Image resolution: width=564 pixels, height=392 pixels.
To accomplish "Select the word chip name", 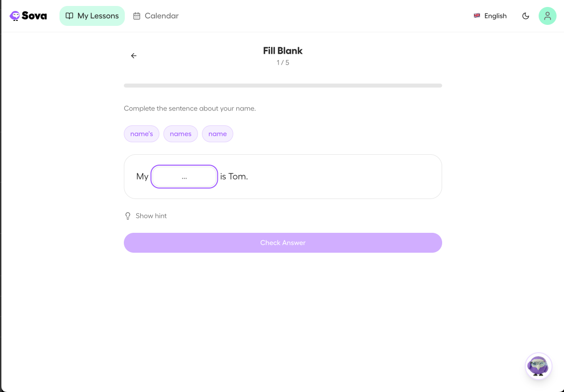I will tap(217, 133).
